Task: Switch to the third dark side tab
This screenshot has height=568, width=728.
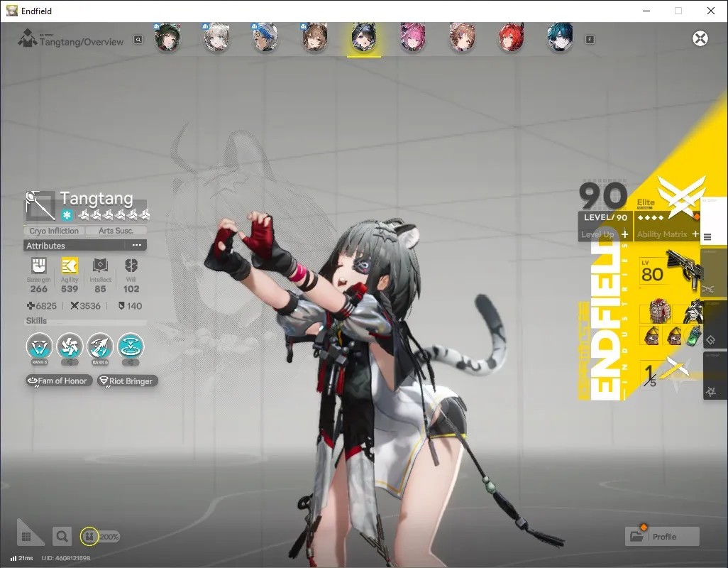Action: (715, 324)
